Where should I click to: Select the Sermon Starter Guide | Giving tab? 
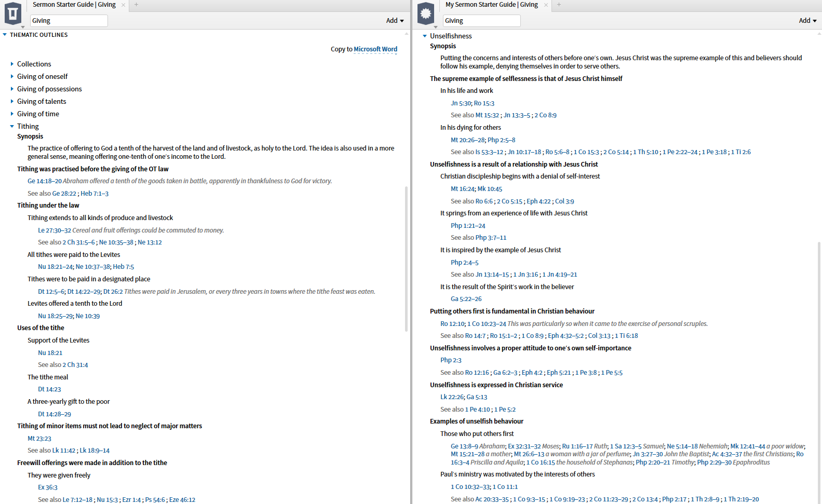coord(74,5)
